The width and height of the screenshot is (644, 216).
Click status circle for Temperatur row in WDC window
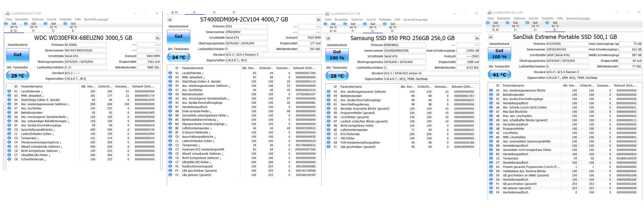[9, 138]
